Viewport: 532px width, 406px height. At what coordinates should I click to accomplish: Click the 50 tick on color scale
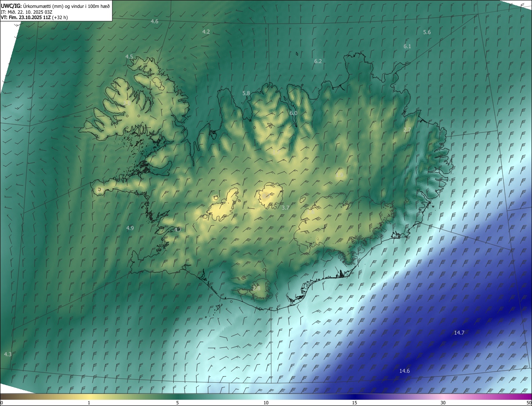(529, 403)
